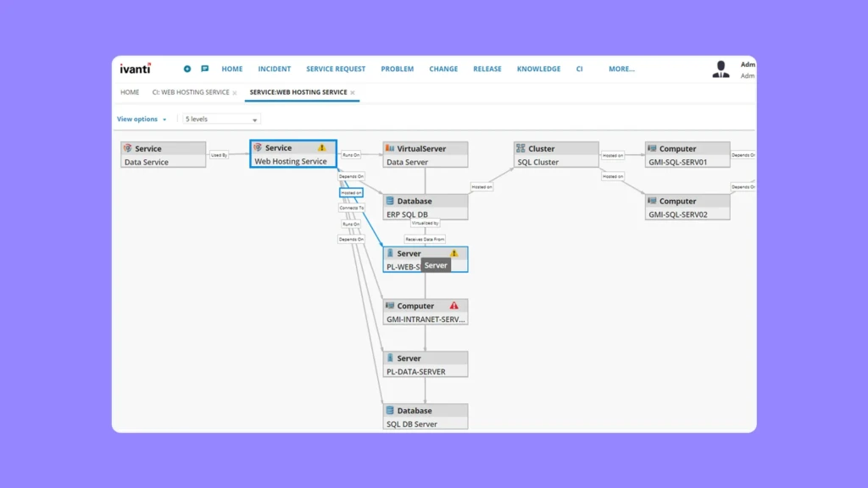The width and height of the screenshot is (868, 488).
Task: Click the plus add-new icon in header
Action: (187, 69)
